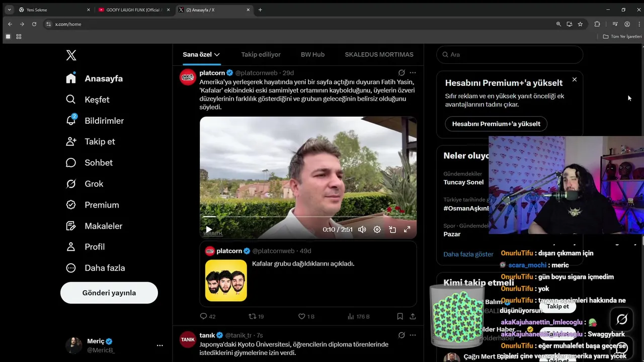Image resolution: width=644 pixels, height=362 pixels.
Task: Open account options next to Meriç
Action: click(160, 345)
